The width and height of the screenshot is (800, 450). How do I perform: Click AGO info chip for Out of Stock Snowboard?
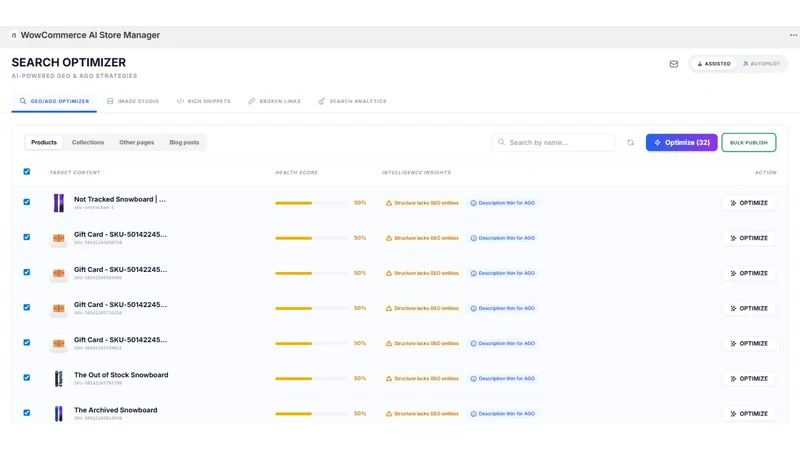(x=503, y=379)
